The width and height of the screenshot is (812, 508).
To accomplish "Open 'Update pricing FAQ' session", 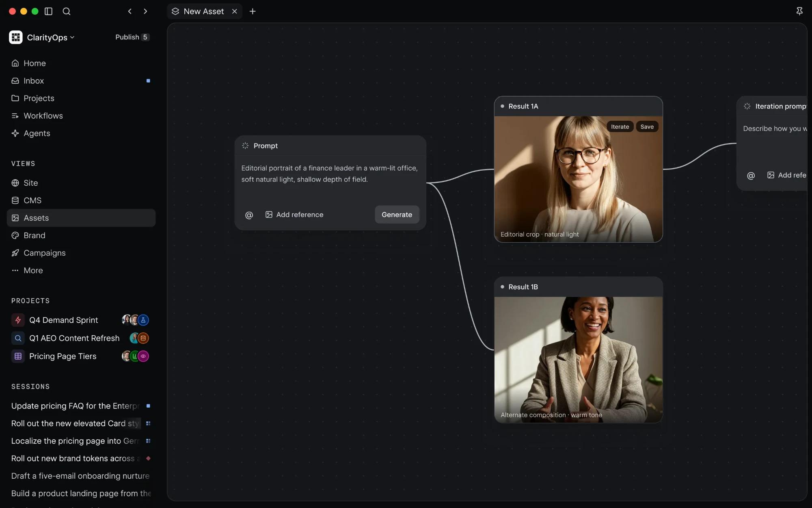I will 81,406.
